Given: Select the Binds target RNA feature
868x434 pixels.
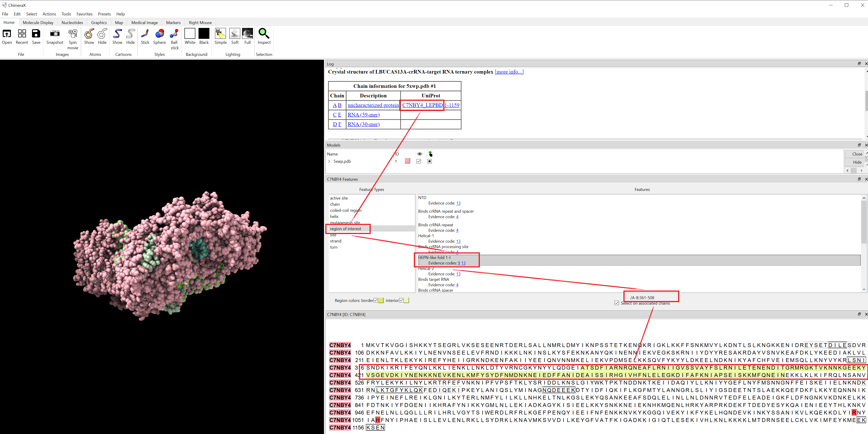Looking at the screenshot, I should point(433,279).
